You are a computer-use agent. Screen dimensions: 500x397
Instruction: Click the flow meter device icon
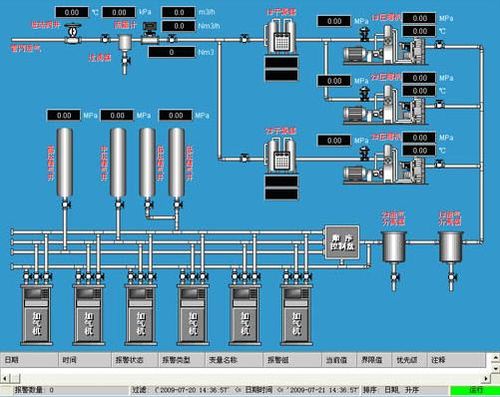pyautogui.click(x=150, y=33)
